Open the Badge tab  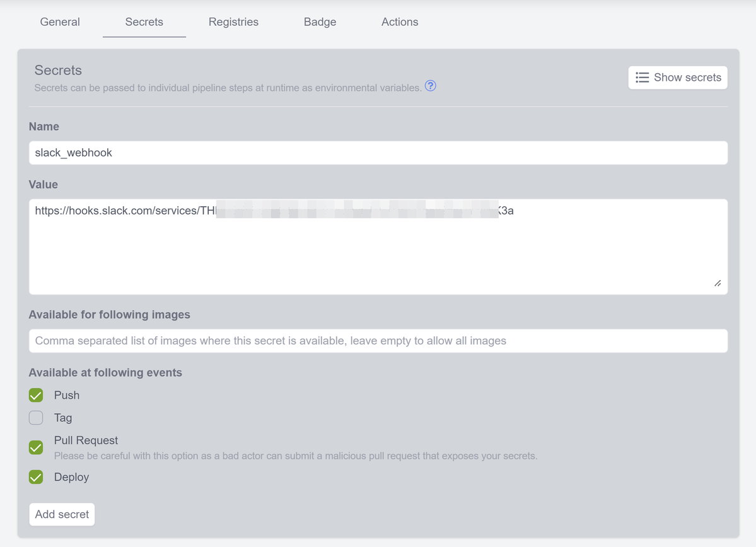click(320, 22)
